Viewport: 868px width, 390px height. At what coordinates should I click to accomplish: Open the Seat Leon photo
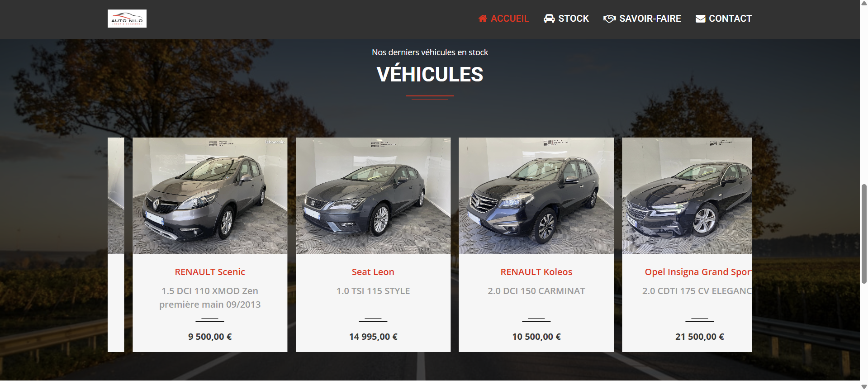pyautogui.click(x=373, y=195)
